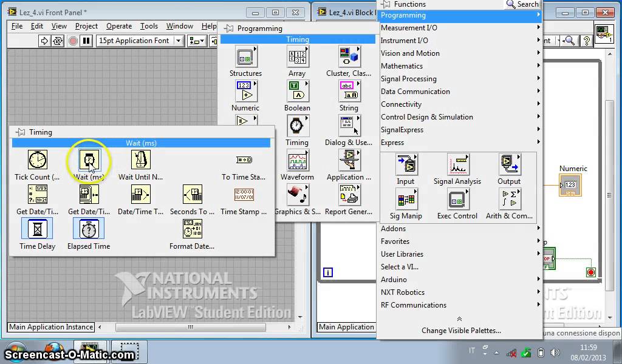Image resolution: width=622 pixels, height=364 pixels.
Task: Open the Numeric subpalette
Action: tap(245, 91)
